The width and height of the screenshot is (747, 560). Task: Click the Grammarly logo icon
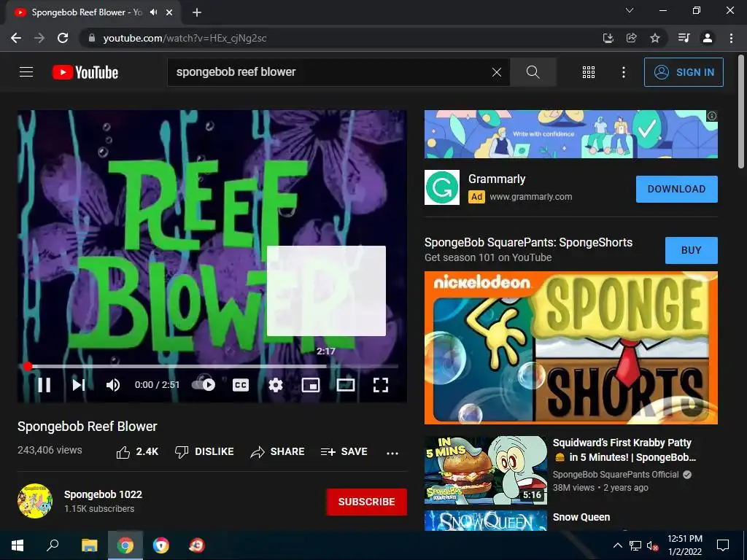[442, 187]
